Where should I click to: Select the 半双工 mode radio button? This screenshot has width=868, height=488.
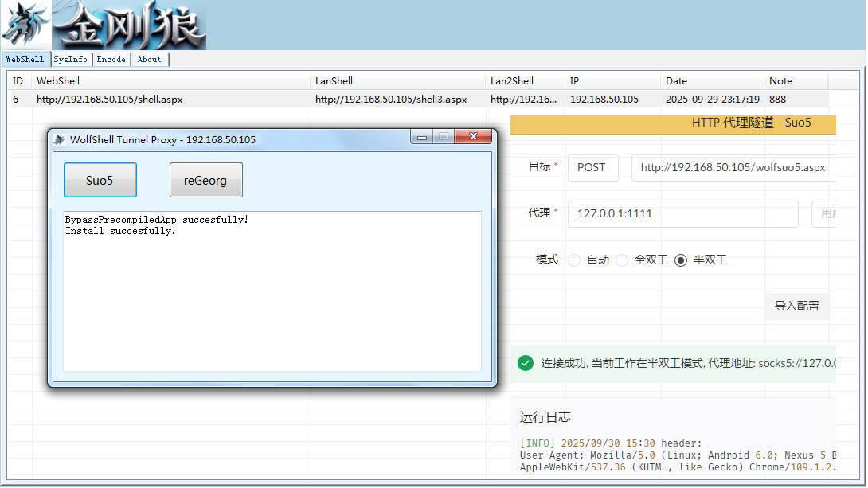coord(681,260)
